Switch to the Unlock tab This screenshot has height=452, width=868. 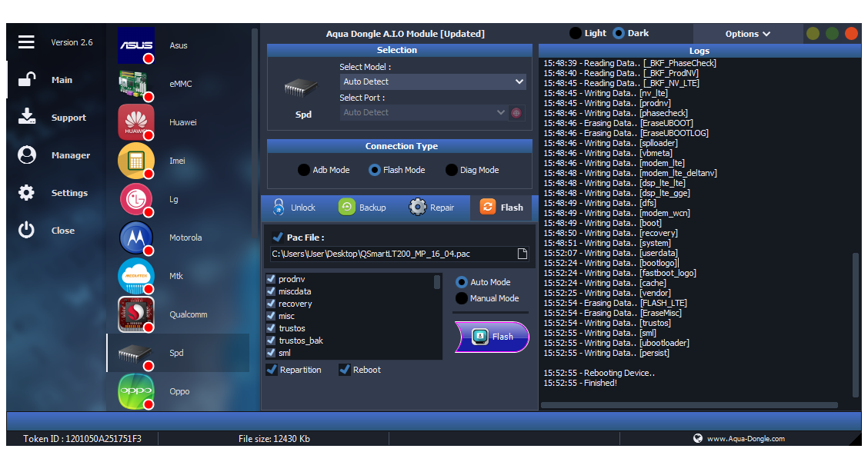click(295, 208)
